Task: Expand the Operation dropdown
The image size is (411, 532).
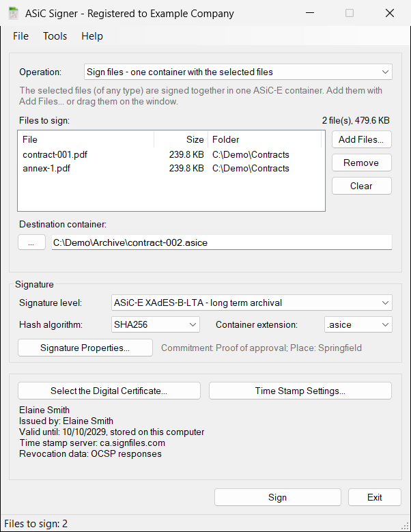Action: pyautogui.click(x=238, y=72)
